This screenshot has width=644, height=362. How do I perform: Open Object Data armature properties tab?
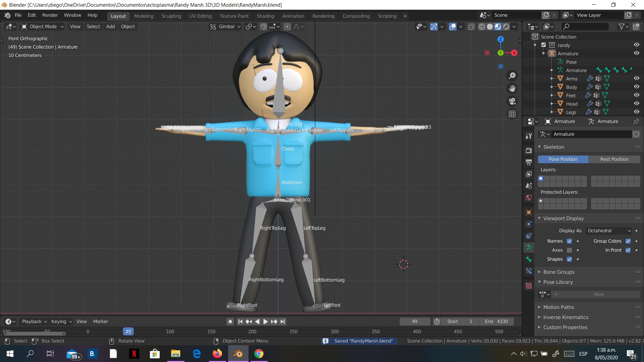coord(529,247)
